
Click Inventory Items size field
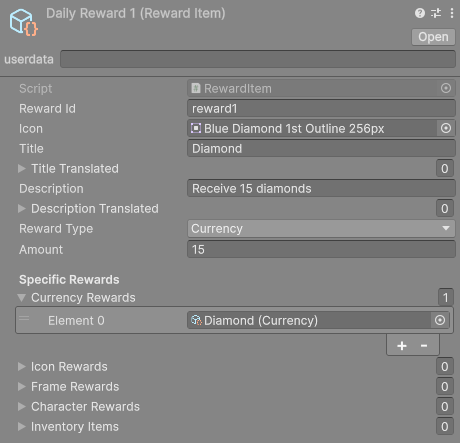point(445,427)
